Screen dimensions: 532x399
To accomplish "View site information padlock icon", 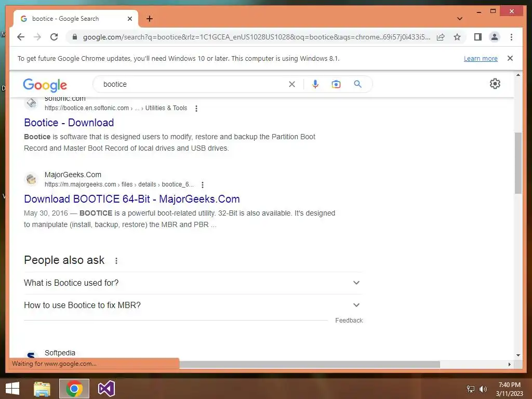I will pos(75,37).
